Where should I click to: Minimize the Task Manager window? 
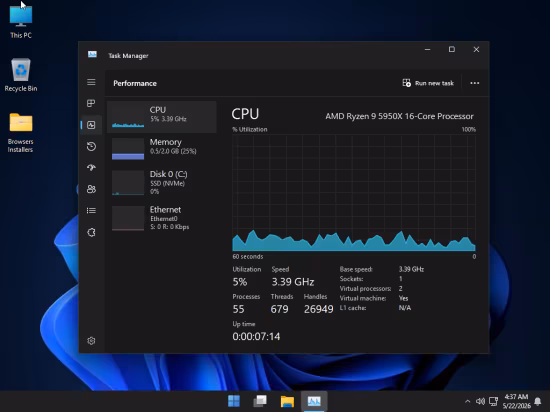(427, 49)
